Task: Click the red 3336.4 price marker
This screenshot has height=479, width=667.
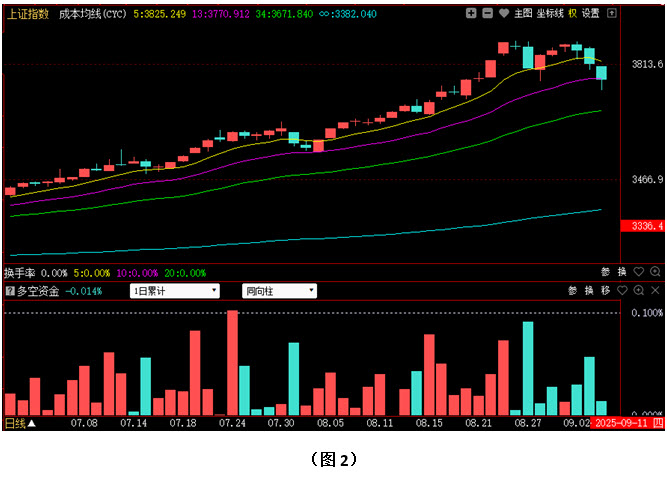Action: tap(642, 226)
